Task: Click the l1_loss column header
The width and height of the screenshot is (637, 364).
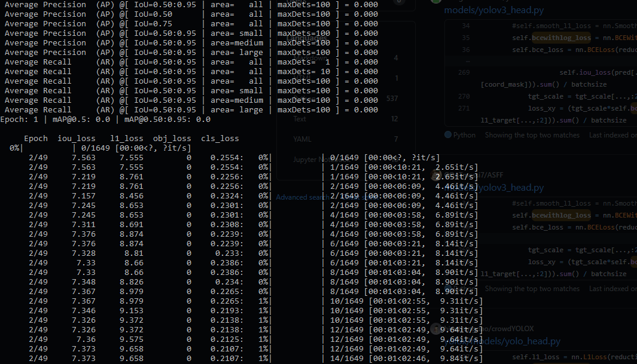Action: (127, 139)
